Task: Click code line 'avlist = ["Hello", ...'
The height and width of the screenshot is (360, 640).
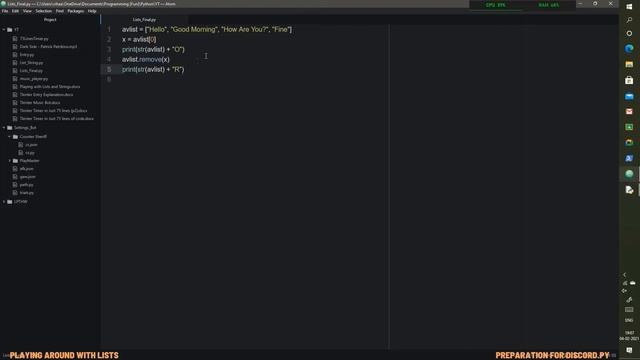Action: click(207, 29)
